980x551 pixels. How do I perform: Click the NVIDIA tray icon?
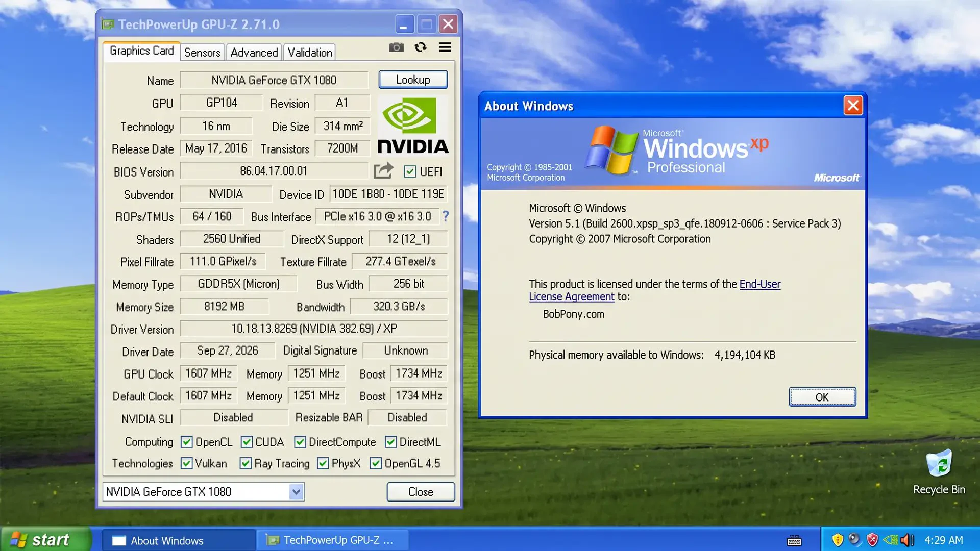click(891, 540)
